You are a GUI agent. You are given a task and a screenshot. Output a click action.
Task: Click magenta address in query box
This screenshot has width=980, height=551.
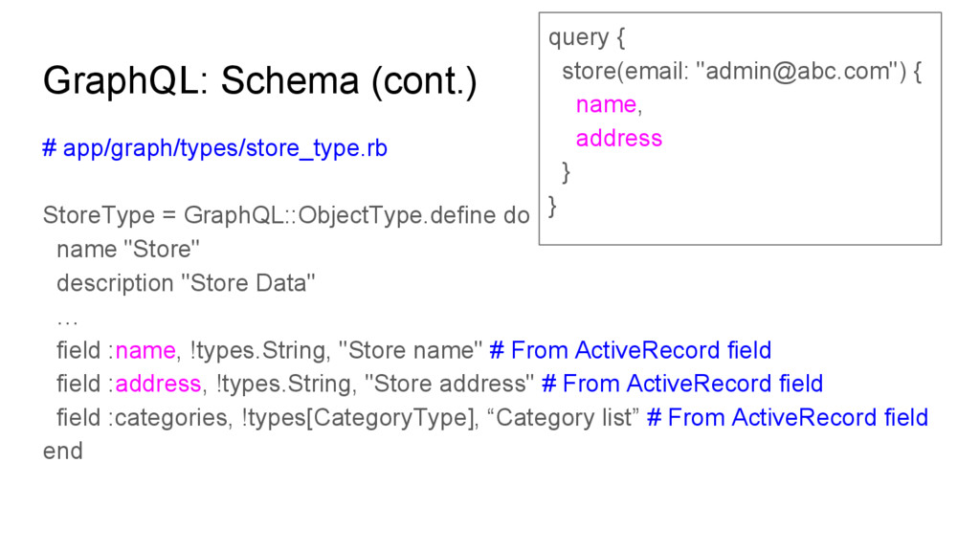[619, 138]
